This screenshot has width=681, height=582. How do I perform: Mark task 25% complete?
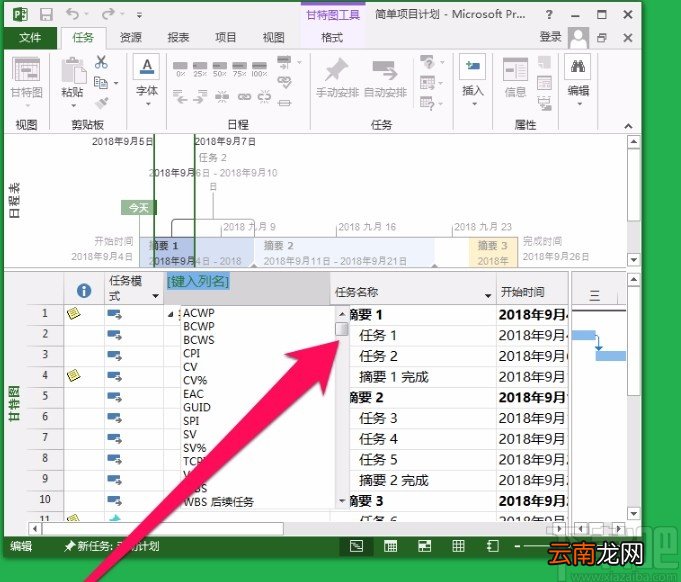pos(200,69)
